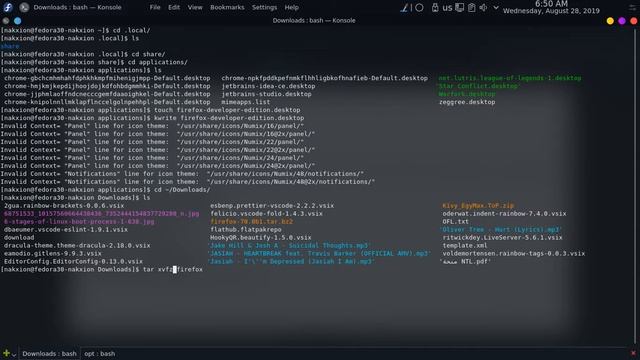Click the 'esbenp.prettier-vscode-2.2.2.vsix' file
The height and width of the screenshot is (360, 640).
pyautogui.click(x=272, y=206)
